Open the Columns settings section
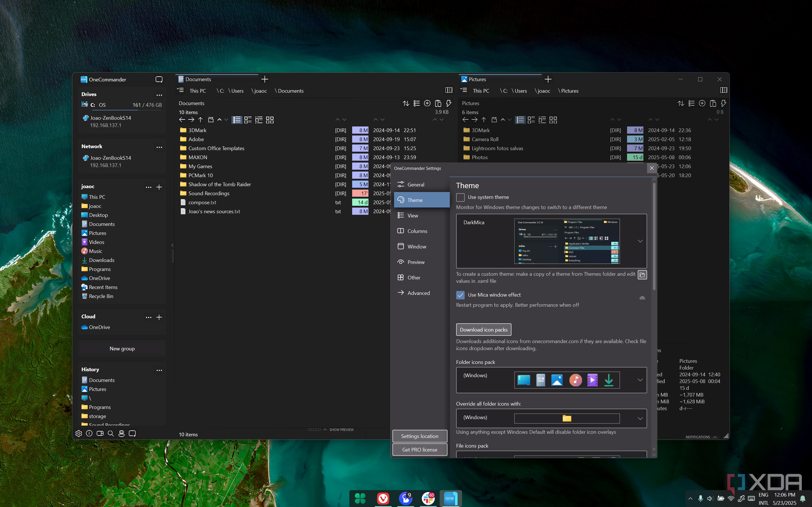812x507 pixels. point(417,231)
